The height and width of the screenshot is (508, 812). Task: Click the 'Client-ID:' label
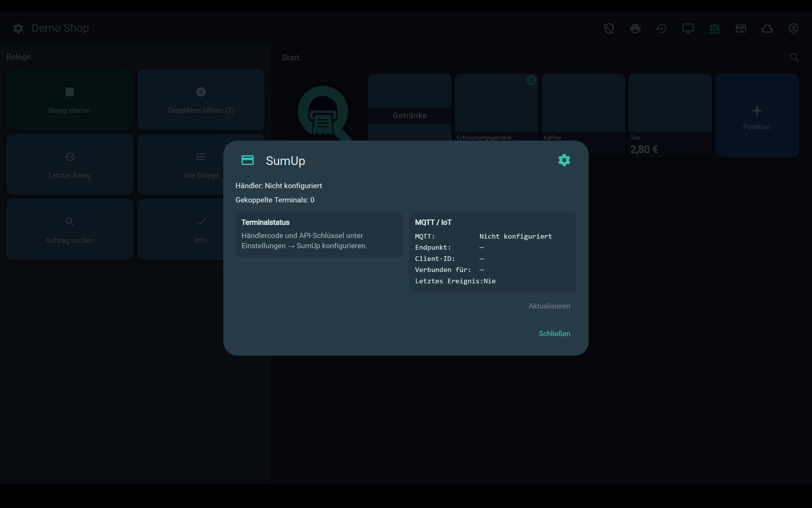click(x=435, y=259)
